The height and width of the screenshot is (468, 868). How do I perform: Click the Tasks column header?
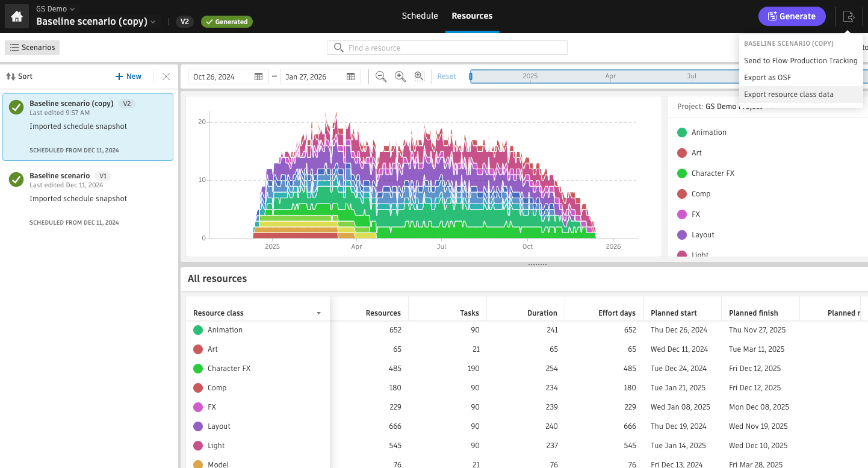point(470,313)
